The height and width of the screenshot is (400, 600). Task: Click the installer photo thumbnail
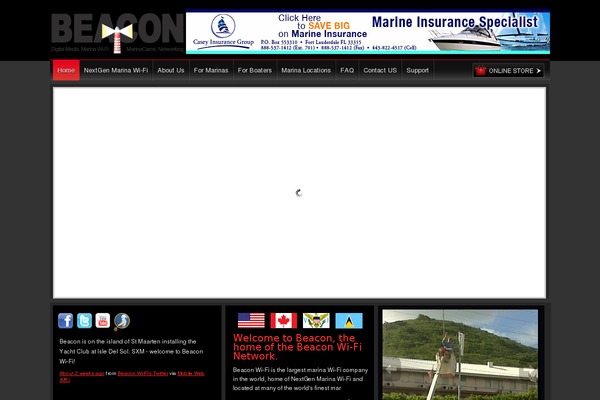[x=460, y=355]
